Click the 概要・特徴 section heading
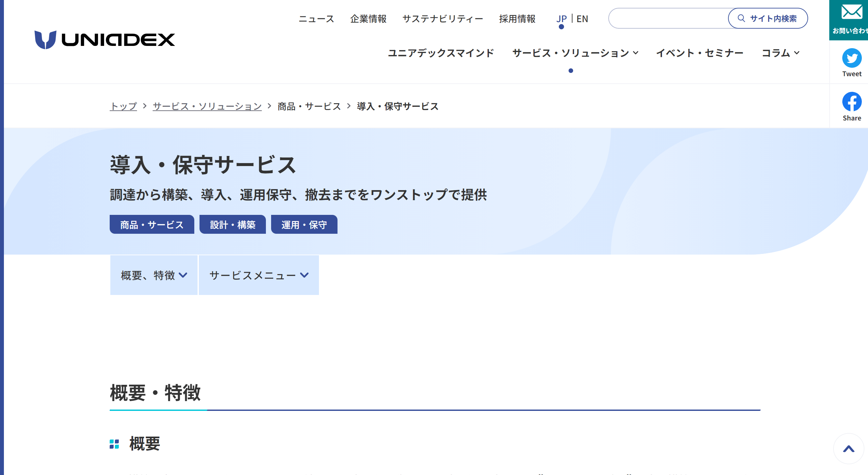Viewport: 868px width, 475px height. (x=155, y=393)
